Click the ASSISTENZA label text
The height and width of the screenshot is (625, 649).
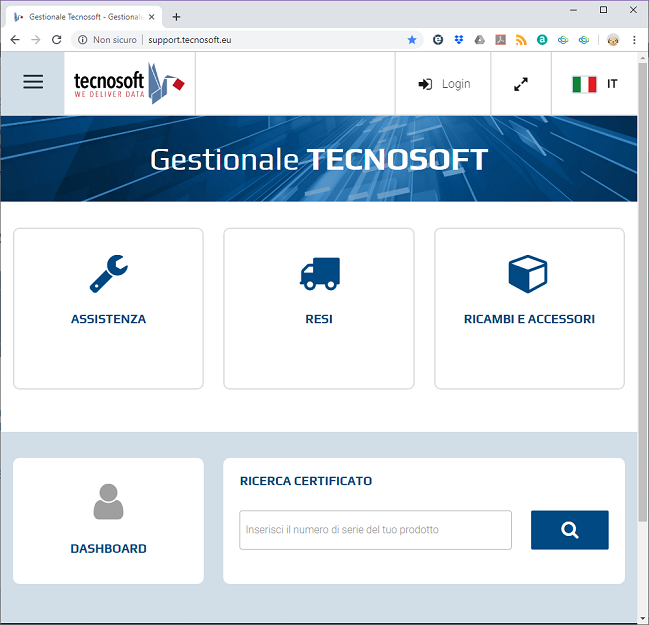pos(108,319)
